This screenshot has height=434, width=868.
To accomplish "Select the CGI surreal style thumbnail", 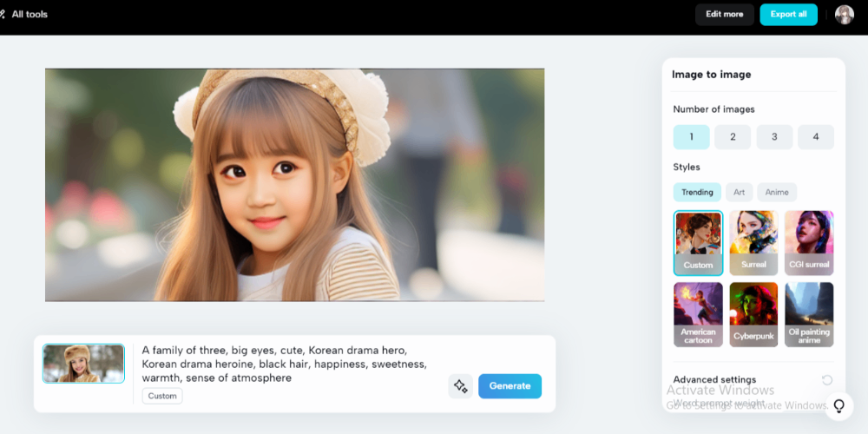I will [809, 242].
